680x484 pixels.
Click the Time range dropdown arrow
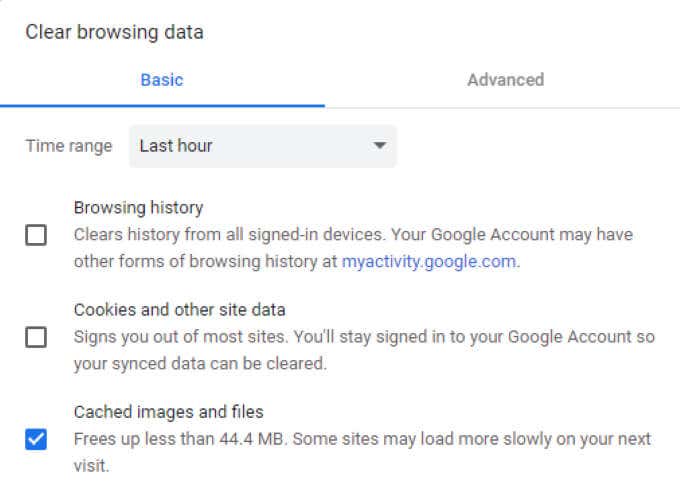pyautogui.click(x=379, y=146)
